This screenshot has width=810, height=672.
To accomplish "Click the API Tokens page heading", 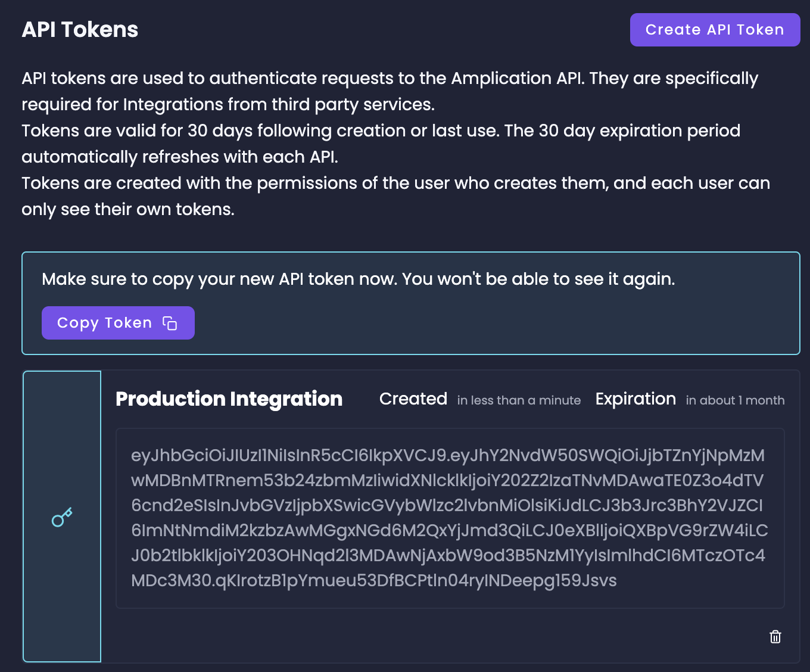I will tap(79, 29).
